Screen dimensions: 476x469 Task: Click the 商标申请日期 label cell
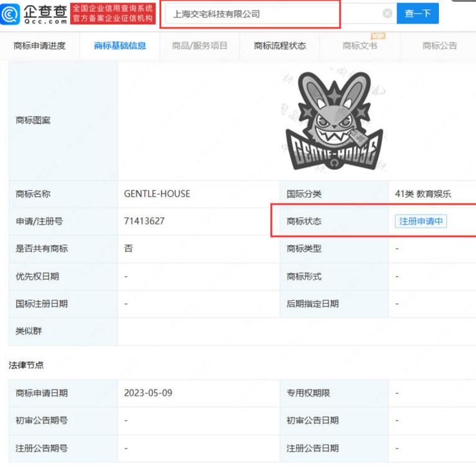[x=63, y=393]
